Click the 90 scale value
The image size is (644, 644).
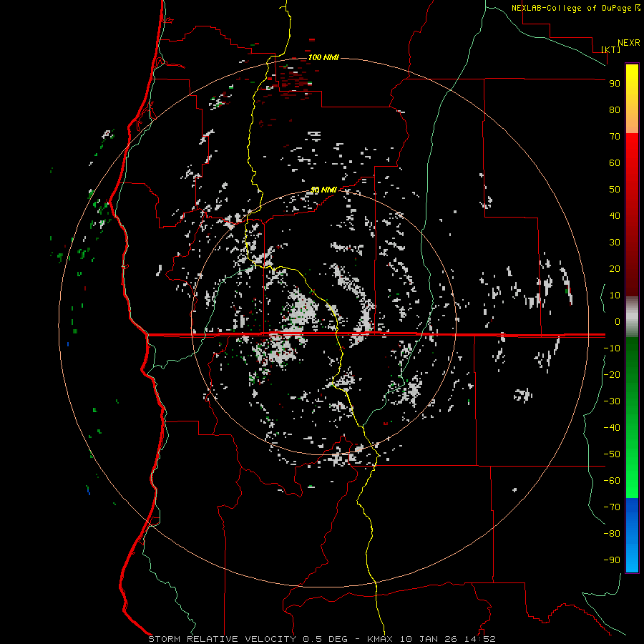(615, 84)
